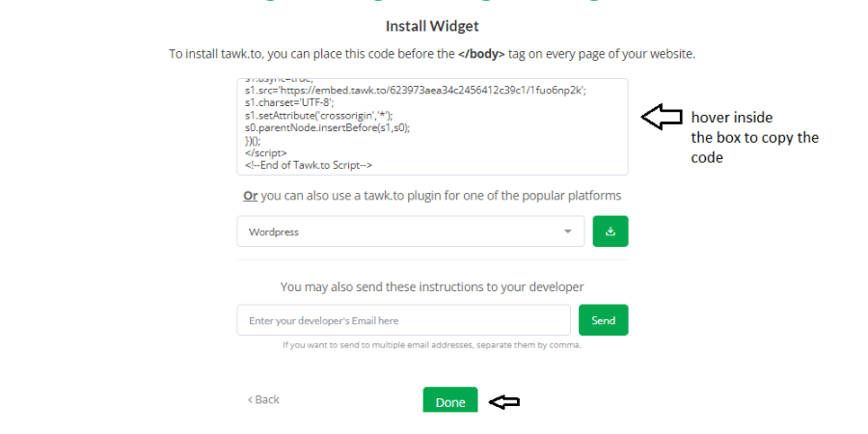This screenshot has width=868, height=434.
Task: Click the End of Tawk.to Script comment
Action: click(x=309, y=165)
